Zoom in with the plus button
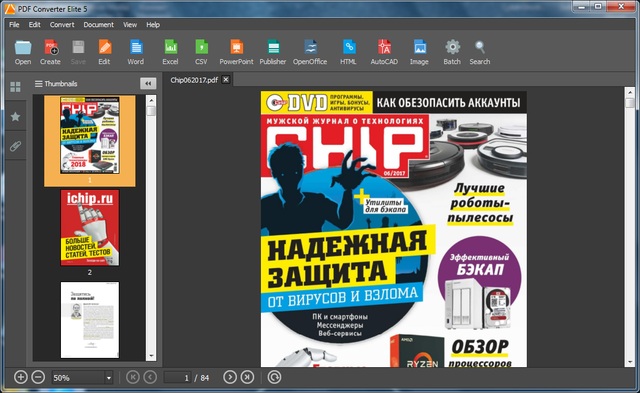This screenshot has height=393, width=640. pos(20,377)
